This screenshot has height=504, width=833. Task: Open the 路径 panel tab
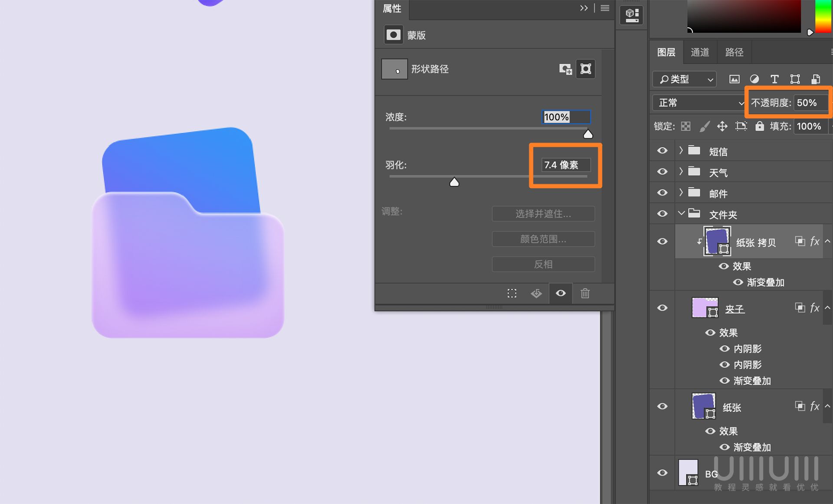pyautogui.click(x=734, y=52)
